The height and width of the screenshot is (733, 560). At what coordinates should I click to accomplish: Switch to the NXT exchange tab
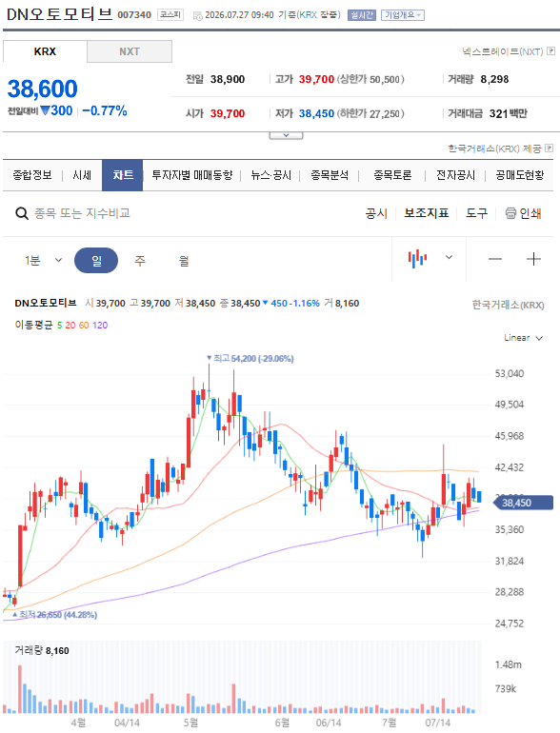pos(130,51)
